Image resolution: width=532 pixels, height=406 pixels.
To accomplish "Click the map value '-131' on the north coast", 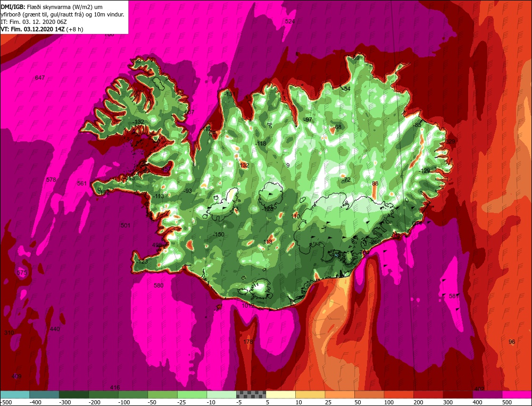I will (229, 94).
